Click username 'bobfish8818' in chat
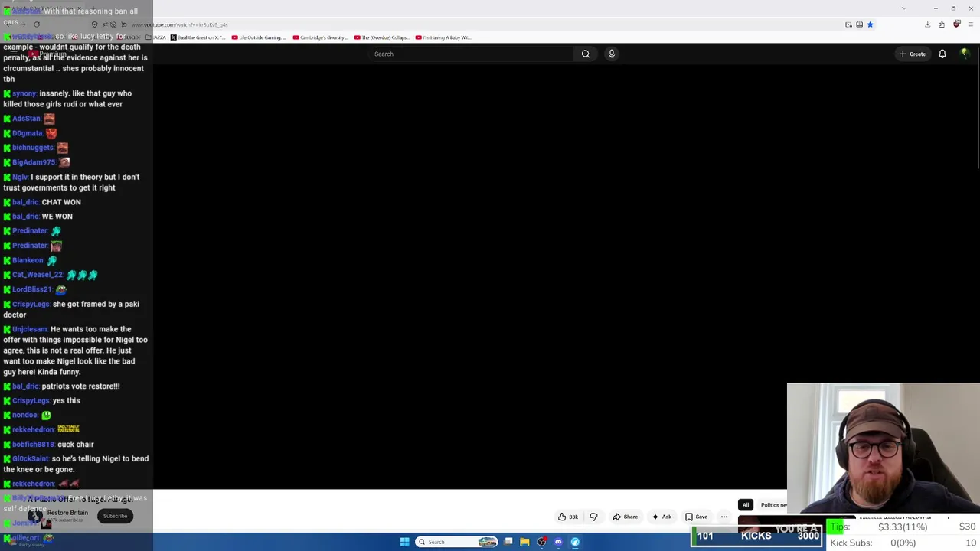 click(34, 445)
